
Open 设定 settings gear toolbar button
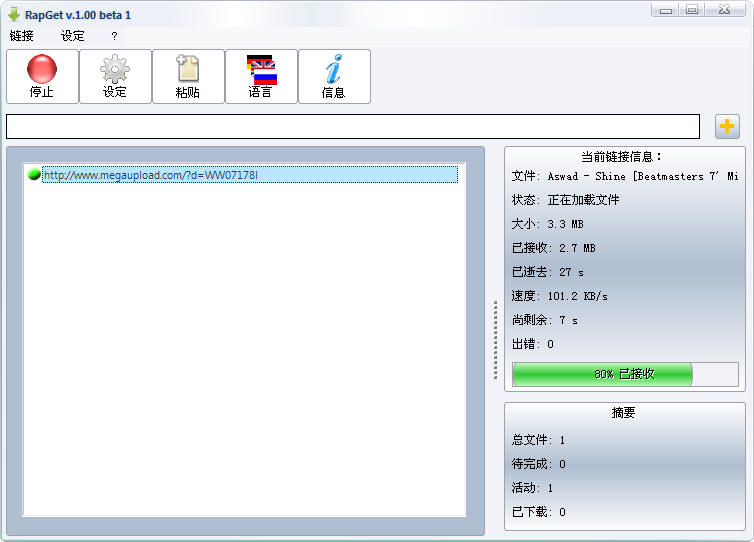(115, 76)
